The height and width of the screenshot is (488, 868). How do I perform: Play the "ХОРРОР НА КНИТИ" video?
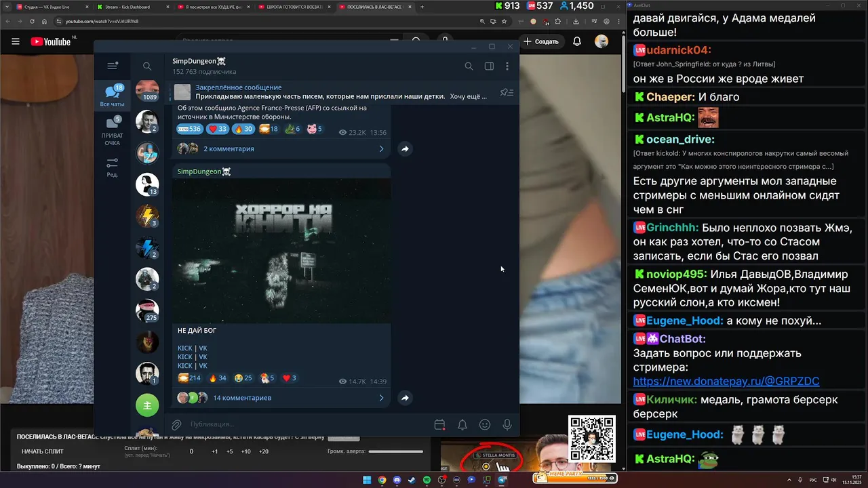(x=281, y=251)
